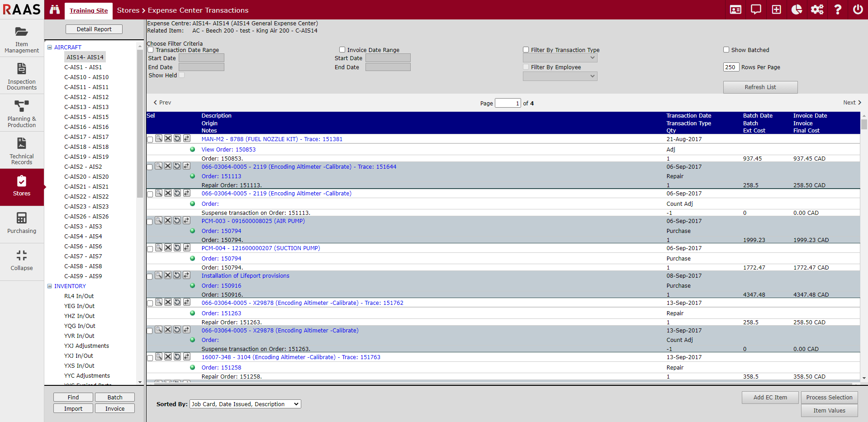Tick the Filter By Transaction Type checkbox

click(x=526, y=50)
